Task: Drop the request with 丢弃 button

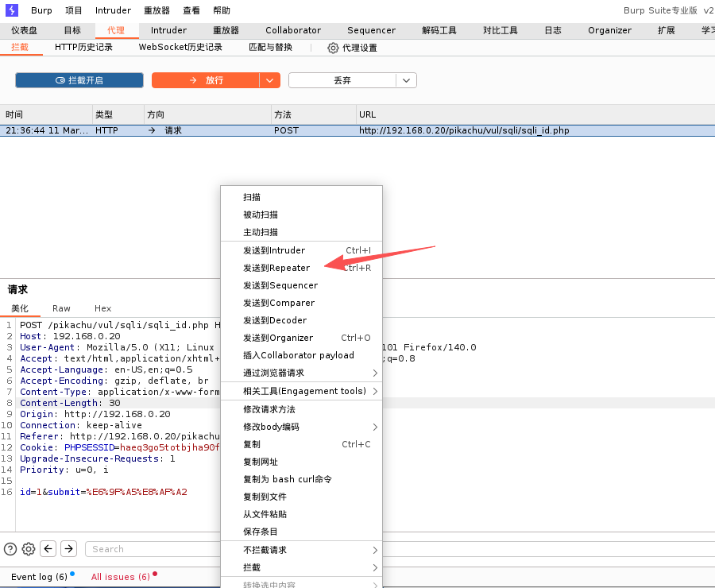Action: click(x=342, y=80)
